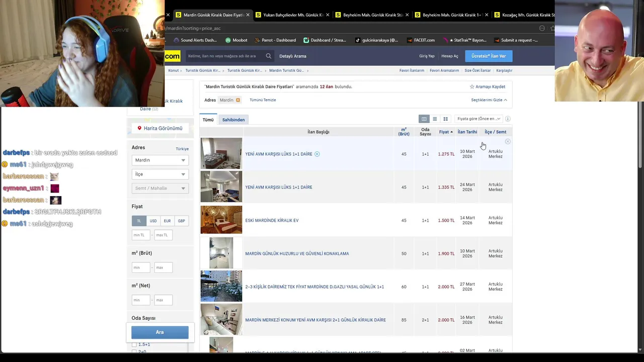
Task: Open Mardin Turistik Gü... breadcrumb
Action: (x=286, y=70)
